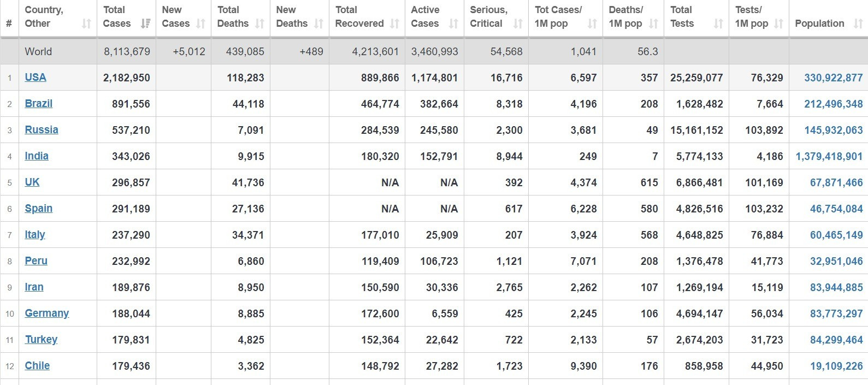868x385 pixels.
Task: Click sort icon in Country, Other column
Action: point(86,23)
